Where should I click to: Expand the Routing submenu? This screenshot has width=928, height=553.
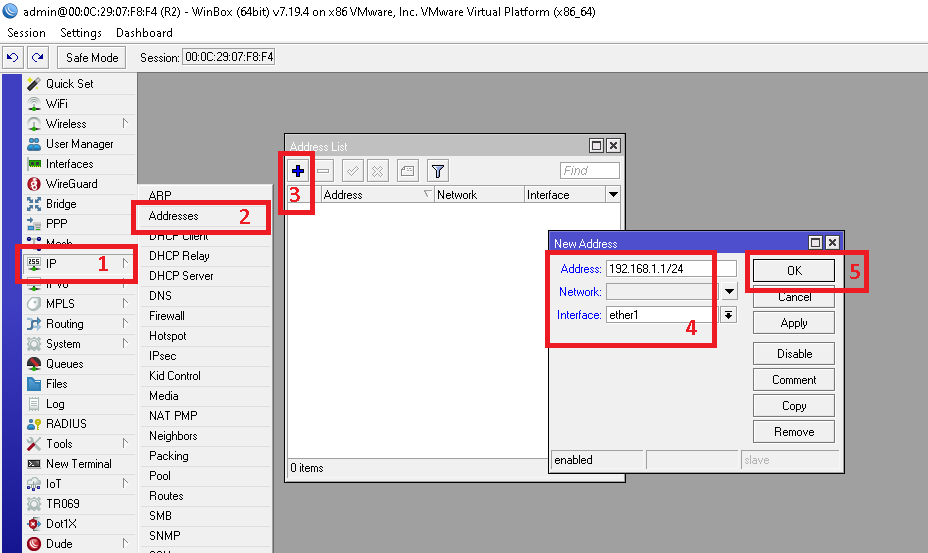[66, 324]
